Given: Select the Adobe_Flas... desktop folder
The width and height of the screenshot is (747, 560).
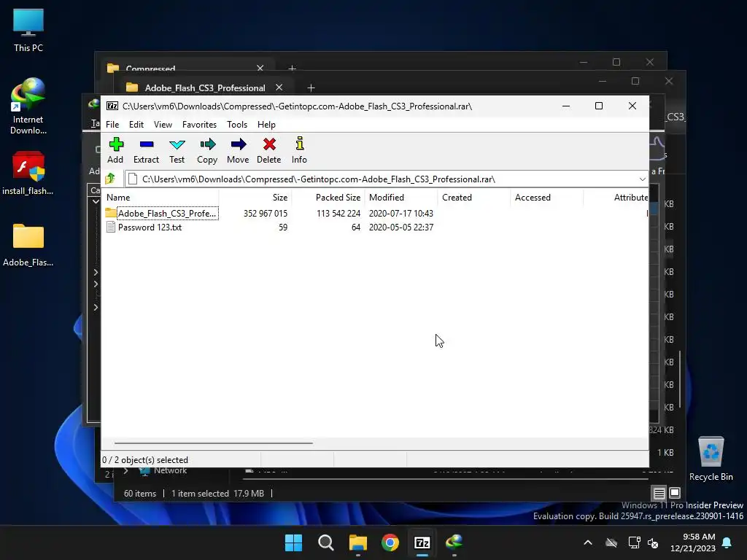Looking at the screenshot, I should 28,245.
